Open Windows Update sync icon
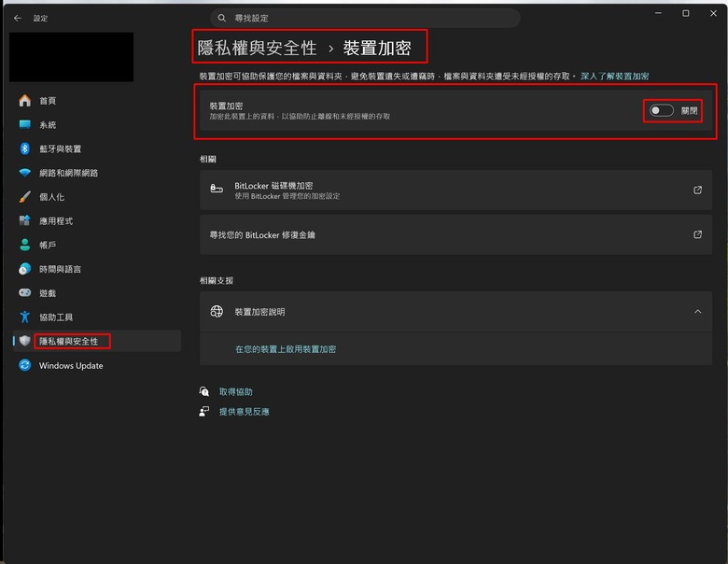Screen dimensions: 728x564 [25, 365]
